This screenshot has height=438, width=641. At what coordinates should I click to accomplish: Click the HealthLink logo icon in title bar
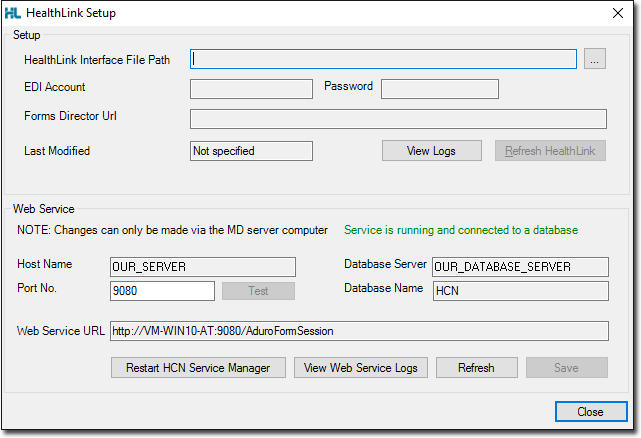coord(12,13)
